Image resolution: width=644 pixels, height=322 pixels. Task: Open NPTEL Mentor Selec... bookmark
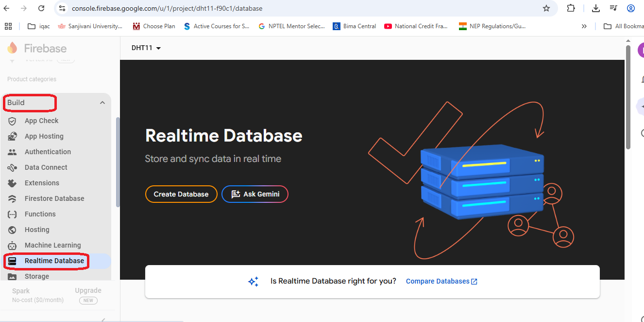tap(291, 26)
